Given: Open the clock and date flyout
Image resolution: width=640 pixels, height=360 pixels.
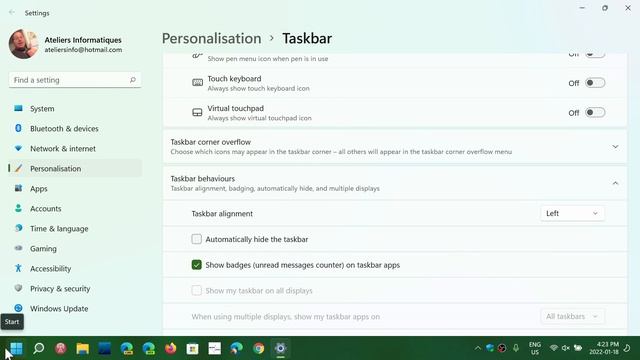Looking at the screenshot, I should 604,348.
